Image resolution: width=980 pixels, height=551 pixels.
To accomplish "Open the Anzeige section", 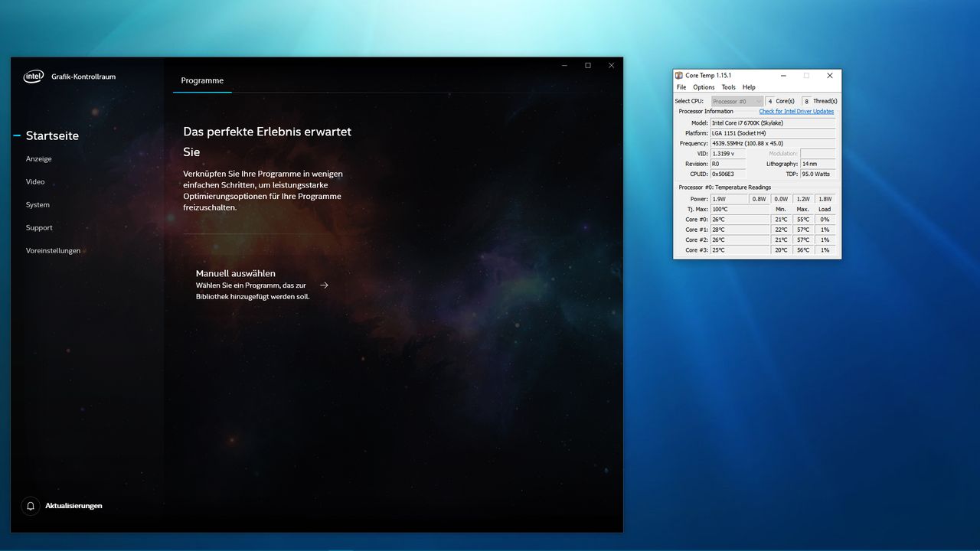I will coord(39,158).
